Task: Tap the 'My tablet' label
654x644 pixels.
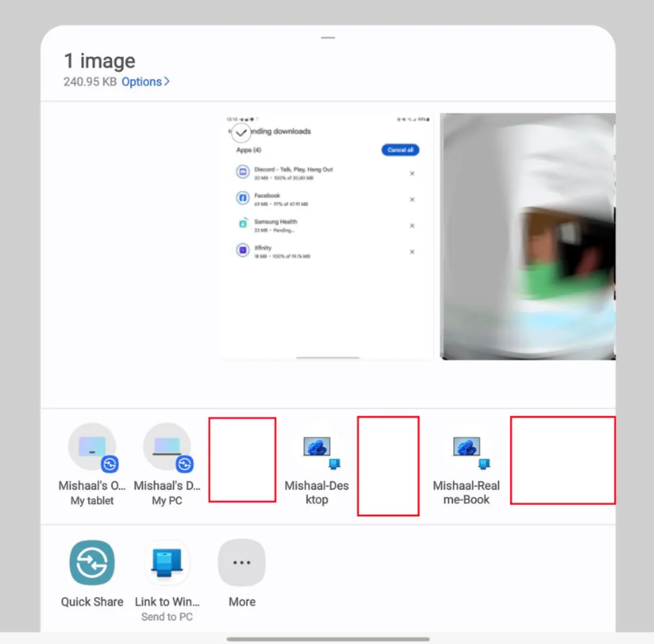Action: 92,501
